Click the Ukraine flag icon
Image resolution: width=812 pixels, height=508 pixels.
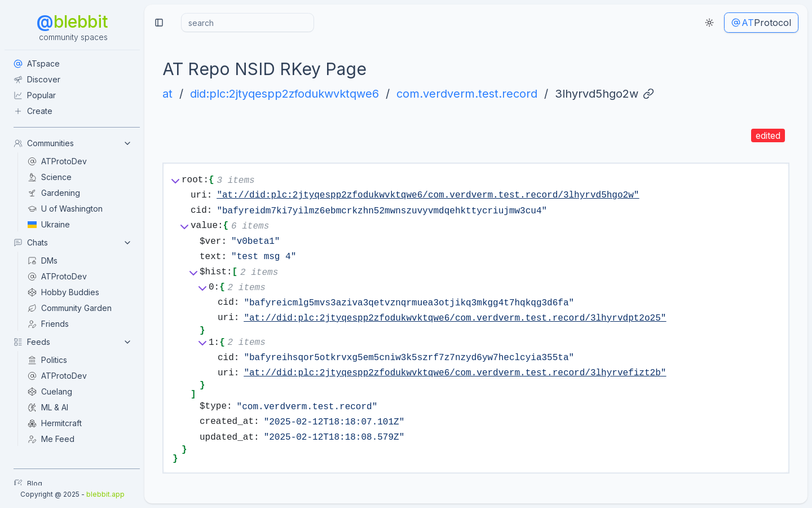point(32,225)
